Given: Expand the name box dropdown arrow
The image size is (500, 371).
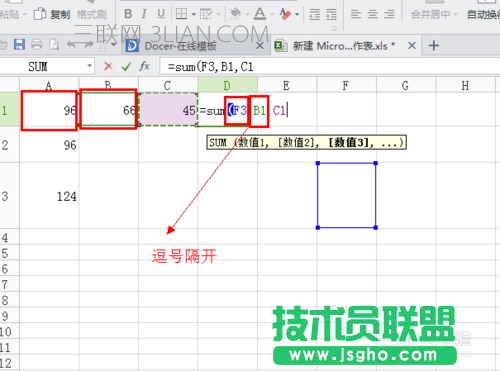Looking at the screenshot, I should pos(89,66).
